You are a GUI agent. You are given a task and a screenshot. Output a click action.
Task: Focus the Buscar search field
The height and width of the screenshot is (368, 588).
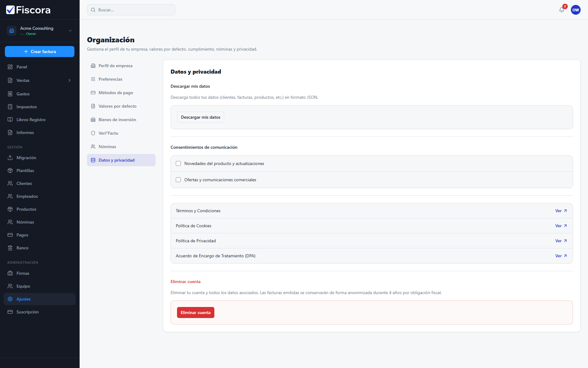(131, 10)
